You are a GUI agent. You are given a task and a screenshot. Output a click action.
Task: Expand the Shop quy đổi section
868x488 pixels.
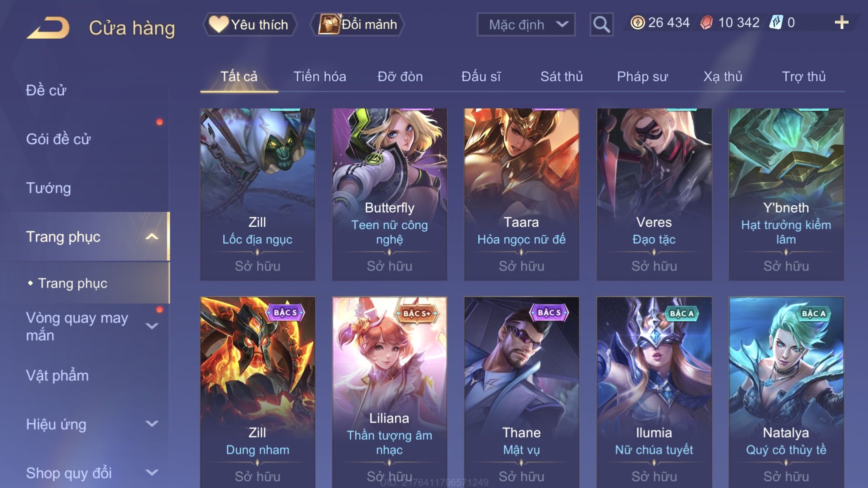pyautogui.click(x=152, y=473)
